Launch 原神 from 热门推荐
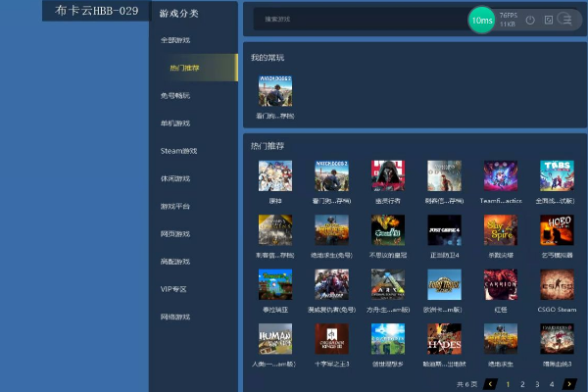Screen dimensions: 588x392 click(x=275, y=176)
